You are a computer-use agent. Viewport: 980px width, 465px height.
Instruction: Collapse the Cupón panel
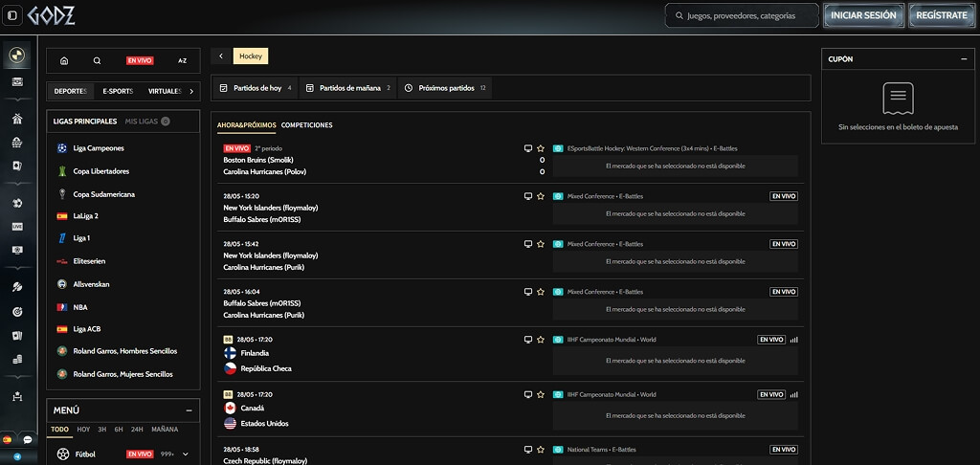(964, 59)
